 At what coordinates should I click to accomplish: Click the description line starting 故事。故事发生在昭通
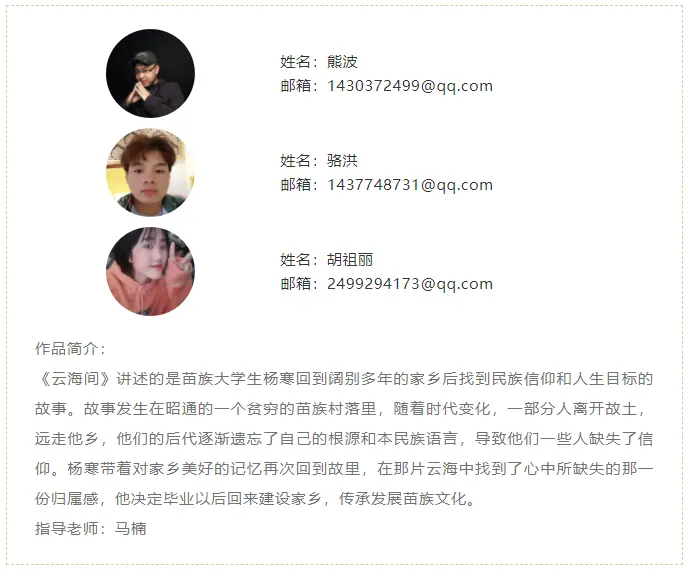pyautogui.click(x=341, y=409)
